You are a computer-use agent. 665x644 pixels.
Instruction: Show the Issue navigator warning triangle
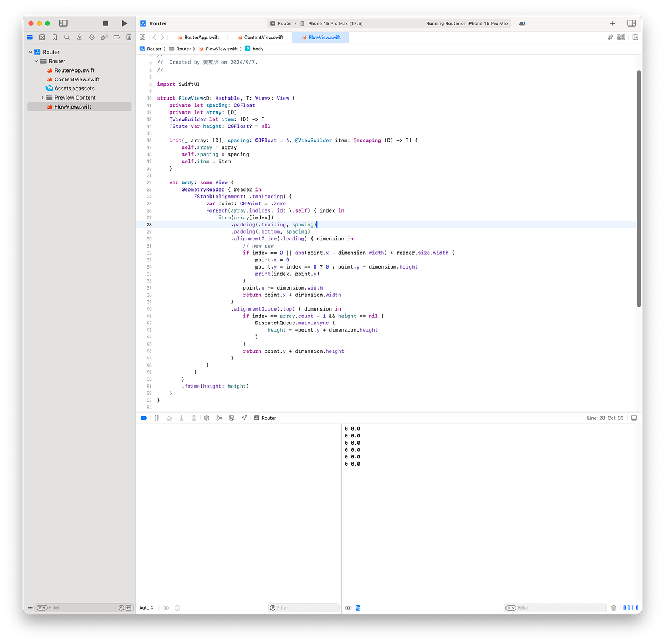click(79, 37)
